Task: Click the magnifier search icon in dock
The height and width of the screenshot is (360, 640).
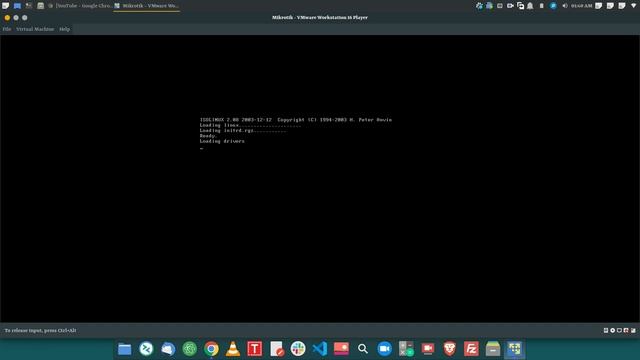Action: (363, 349)
